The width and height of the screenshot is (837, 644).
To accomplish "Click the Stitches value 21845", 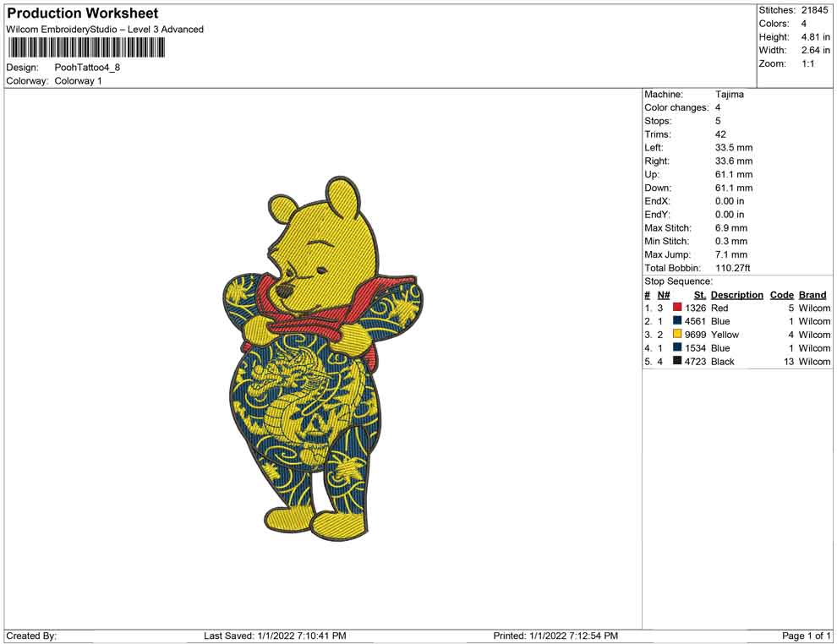I will (814, 10).
